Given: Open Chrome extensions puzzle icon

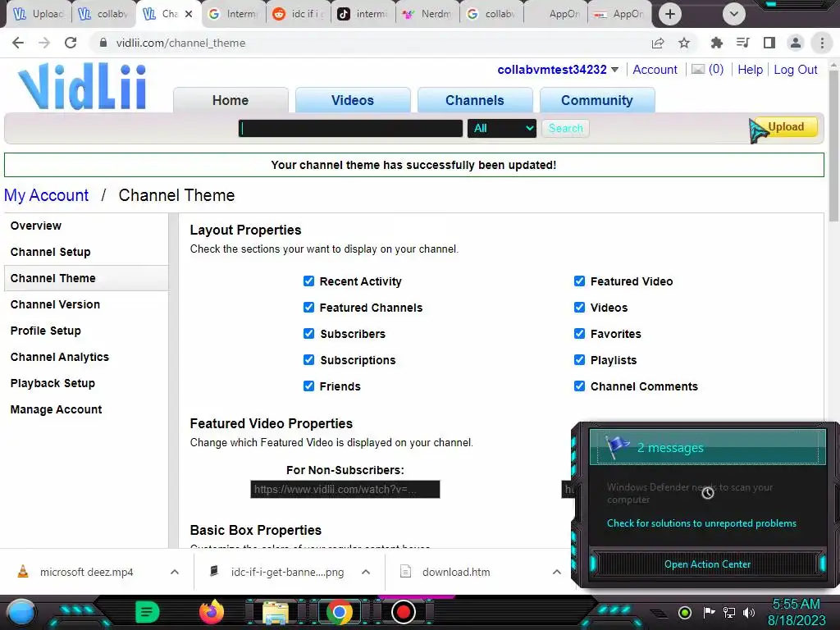Looking at the screenshot, I should 716,43.
